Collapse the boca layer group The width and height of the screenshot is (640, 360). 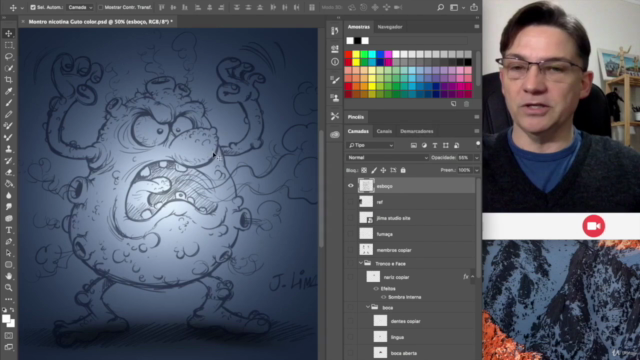point(368,307)
